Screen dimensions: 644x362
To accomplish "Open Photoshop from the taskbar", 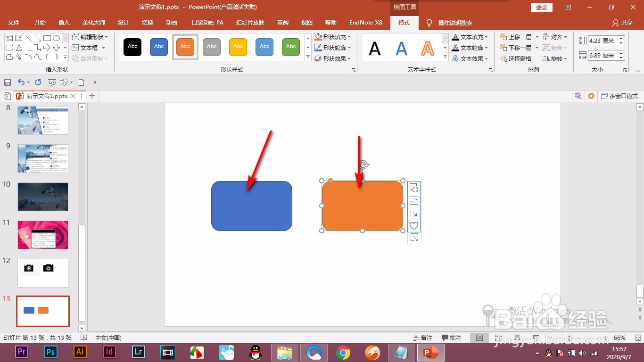I will pos(50,352).
